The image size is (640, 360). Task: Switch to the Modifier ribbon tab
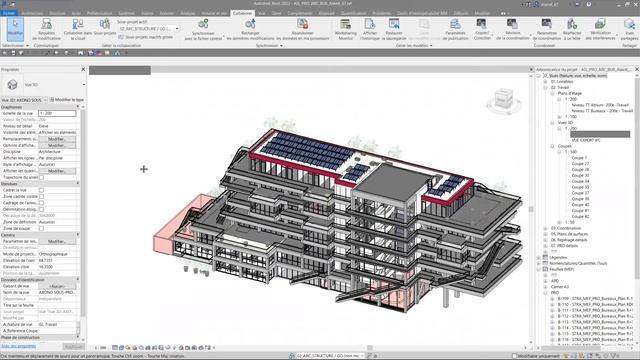point(482,13)
